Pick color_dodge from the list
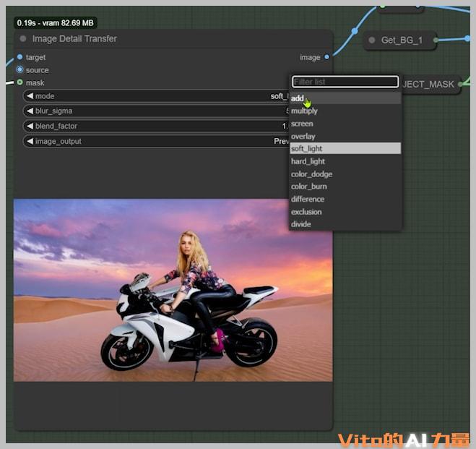The image size is (476, 449). [x=345, y=174]
